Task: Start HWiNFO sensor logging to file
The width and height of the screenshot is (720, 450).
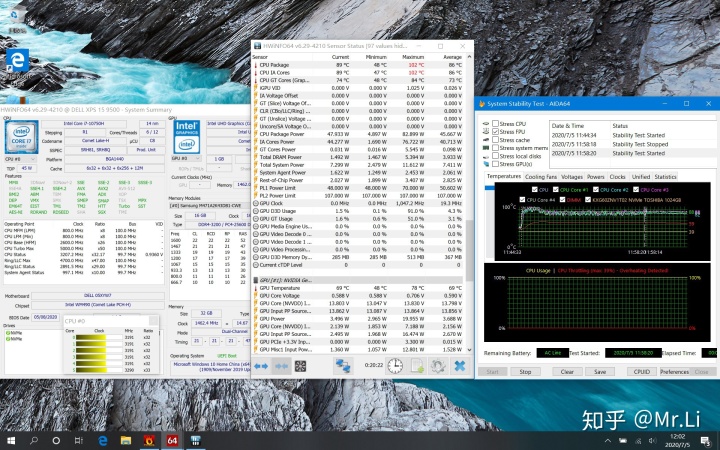Action: click(x=417, y=366)
